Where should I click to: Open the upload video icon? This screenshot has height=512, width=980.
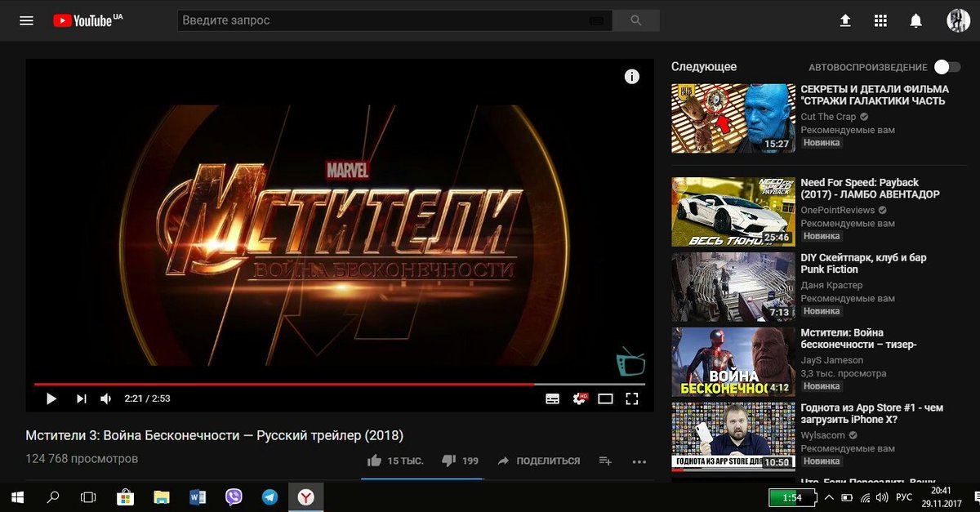pyautogui.click(x=845, y=20)
